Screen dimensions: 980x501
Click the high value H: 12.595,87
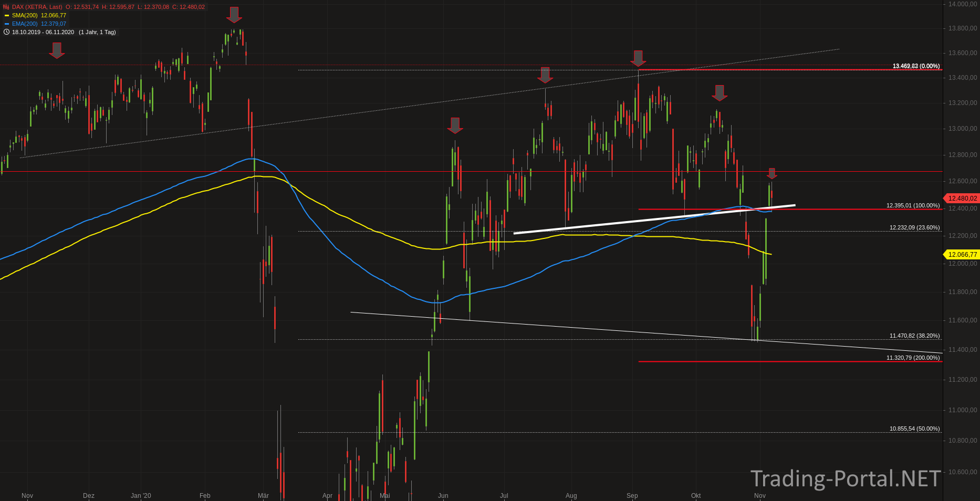click(118, 7)
